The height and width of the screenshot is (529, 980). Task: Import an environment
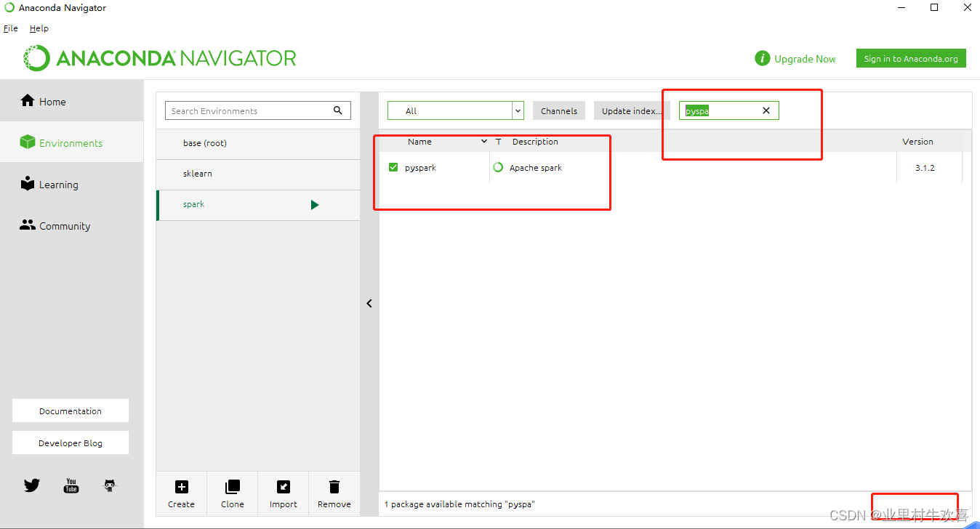point(284,494)
